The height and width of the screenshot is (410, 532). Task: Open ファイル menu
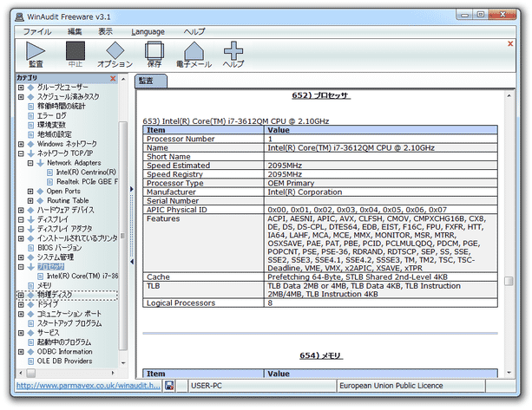click(x=37, y=31)
